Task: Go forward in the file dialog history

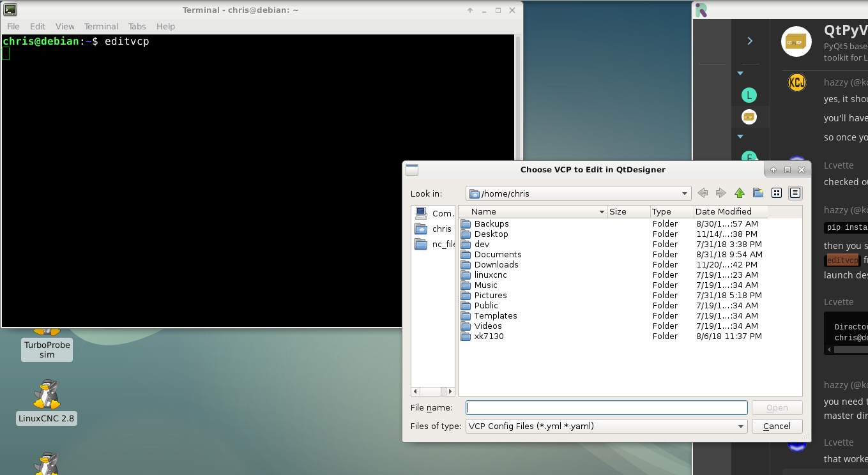Action: pos(721,193)
